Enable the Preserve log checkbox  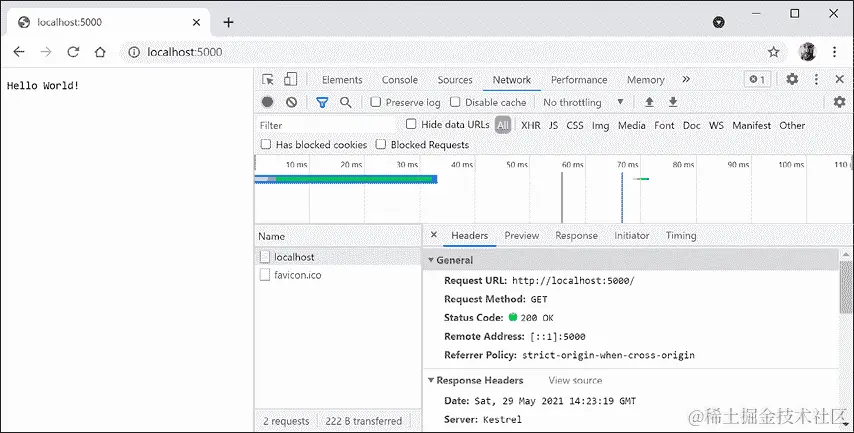(375, 102)
